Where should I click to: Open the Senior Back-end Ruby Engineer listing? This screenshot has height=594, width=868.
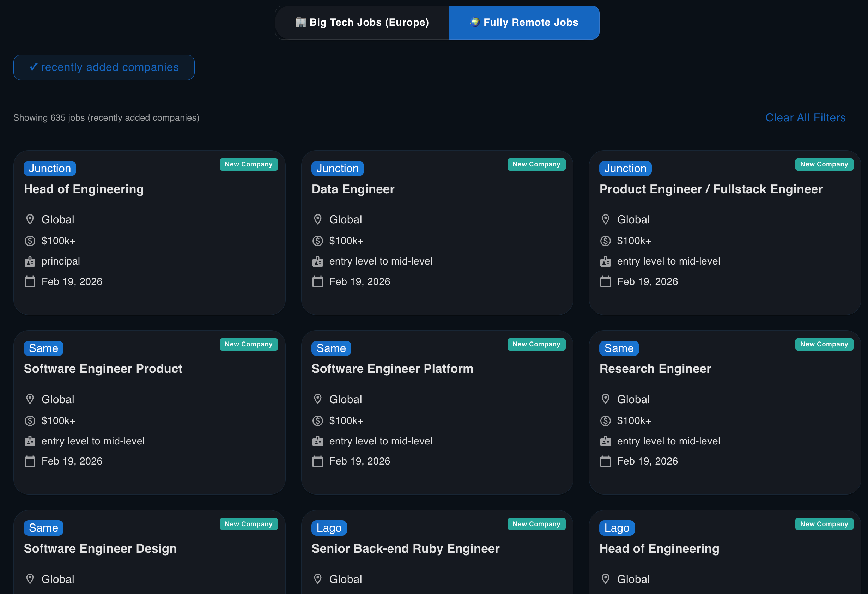pos(405,548)
